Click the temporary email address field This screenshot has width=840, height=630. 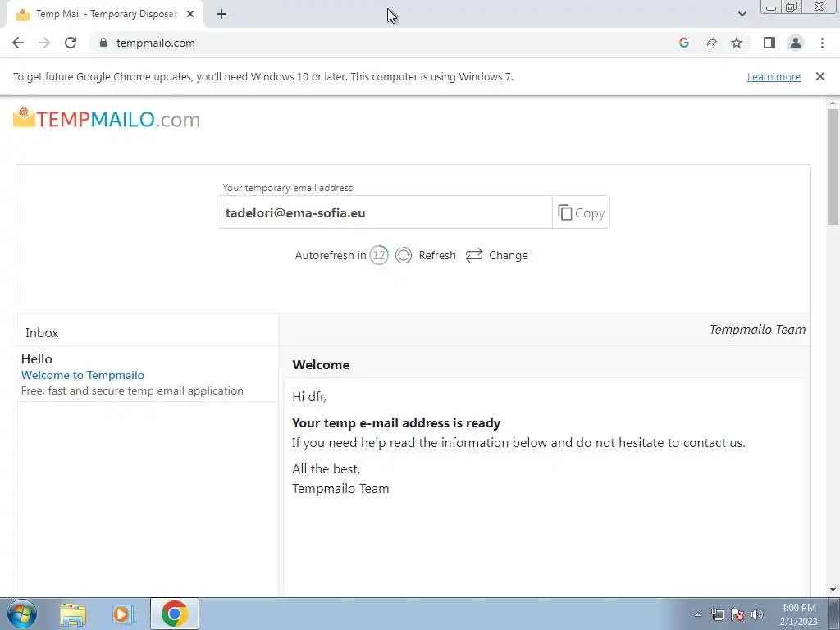click(384, 212)
